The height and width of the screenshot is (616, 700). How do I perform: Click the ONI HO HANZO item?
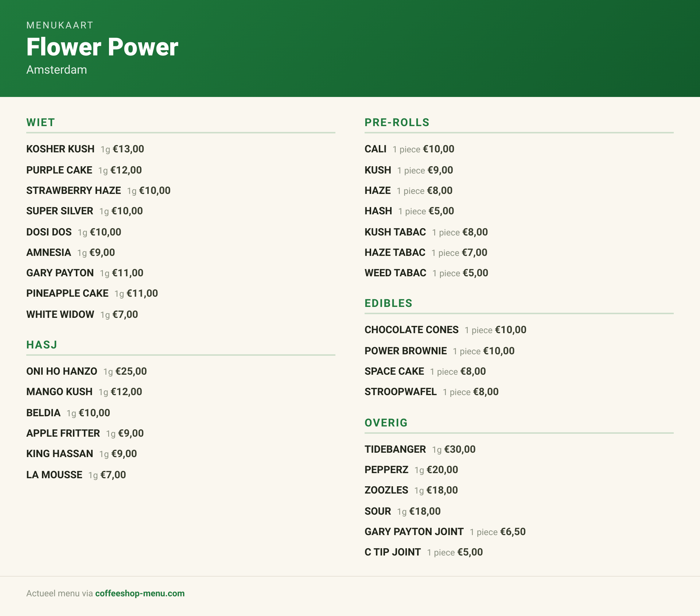(87, 371)
